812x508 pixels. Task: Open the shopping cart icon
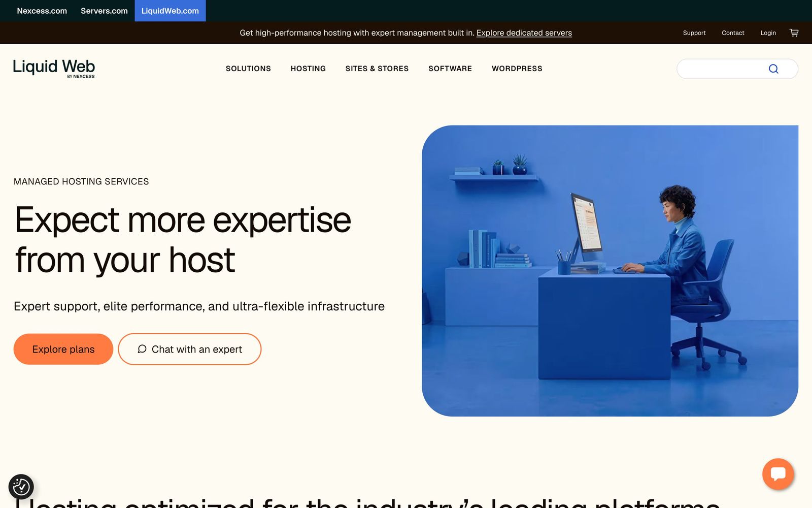(x=794, y=33)
